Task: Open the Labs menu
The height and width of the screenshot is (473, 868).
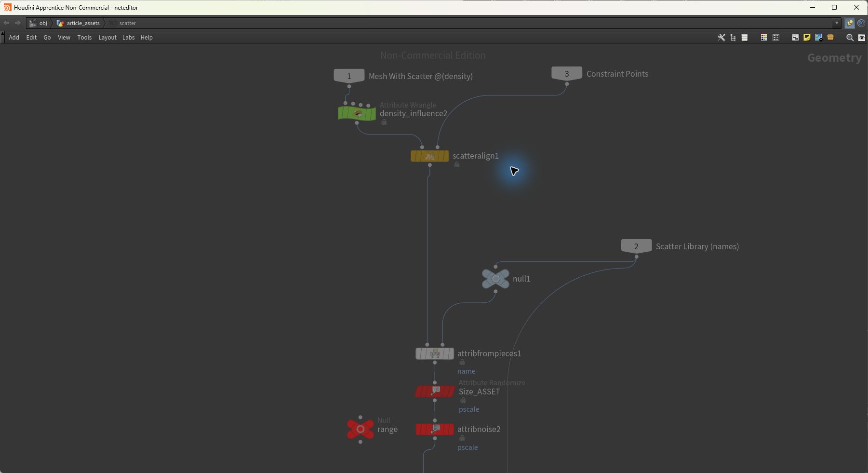Action: point(128,38)
